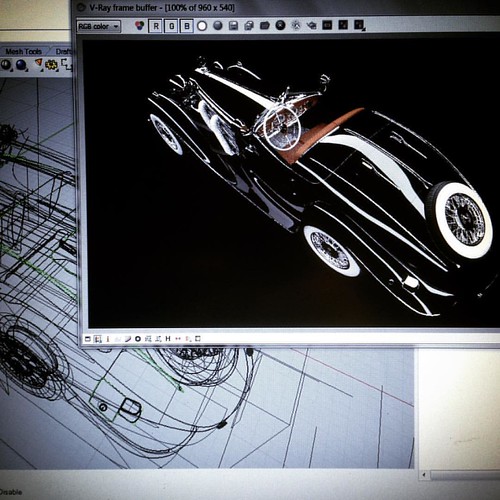Viewport: 500px width, 500px height.
Task: Open the render history H button
Action: point(168,339)
